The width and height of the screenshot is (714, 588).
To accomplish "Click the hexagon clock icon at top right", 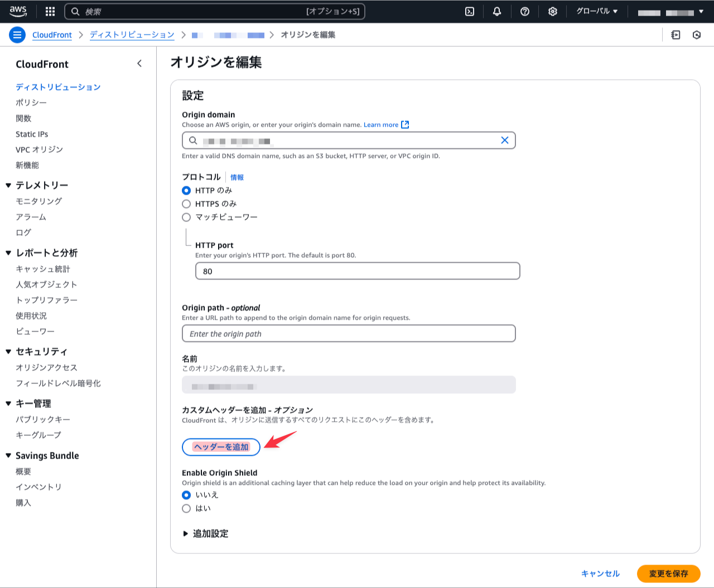I will [697, 35].
